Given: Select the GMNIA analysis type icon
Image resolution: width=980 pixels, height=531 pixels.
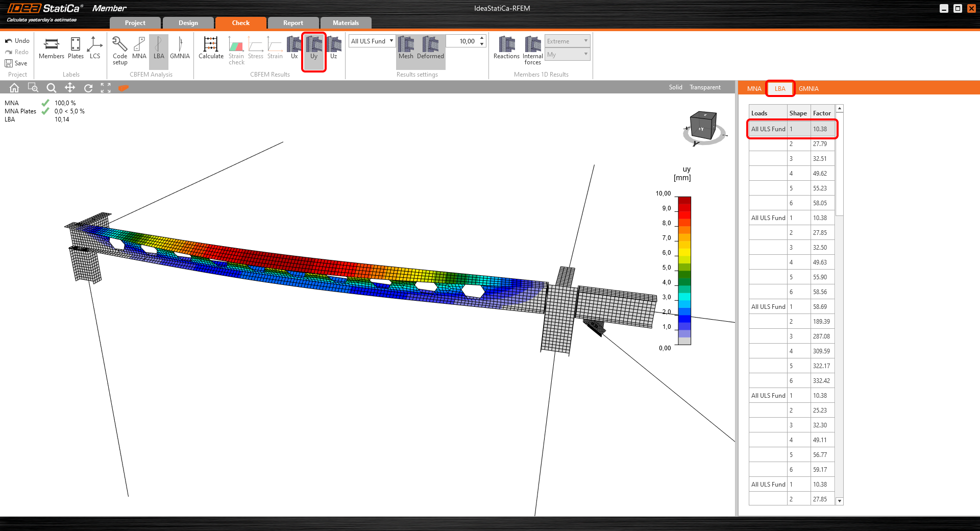Looking at the screenshot, I should [x=180, y=48].
